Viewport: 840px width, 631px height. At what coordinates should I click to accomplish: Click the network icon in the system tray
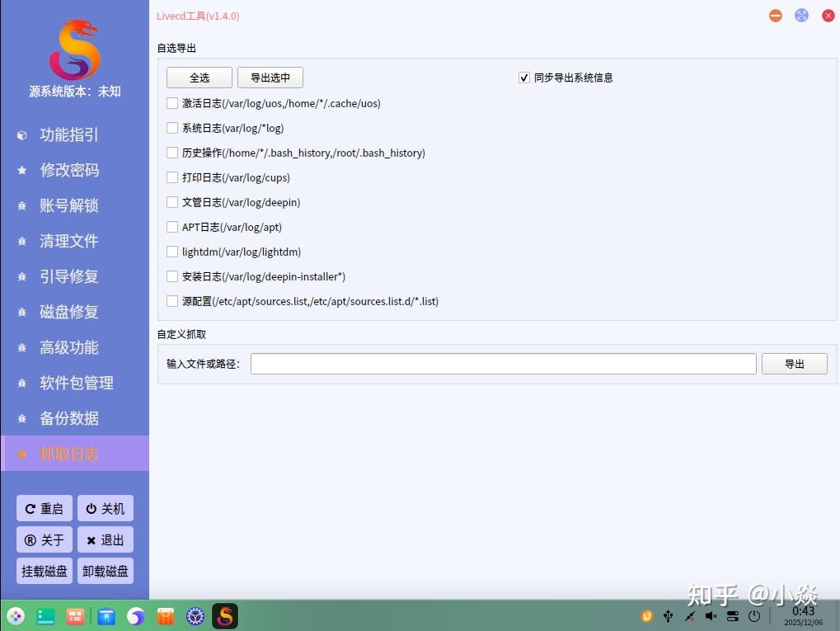[689, 616]
